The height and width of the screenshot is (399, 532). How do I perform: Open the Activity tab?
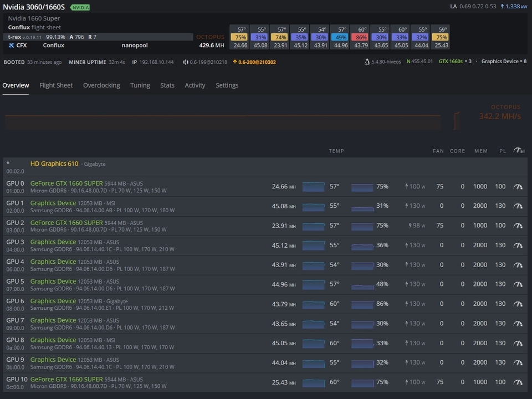coord(195,85)
